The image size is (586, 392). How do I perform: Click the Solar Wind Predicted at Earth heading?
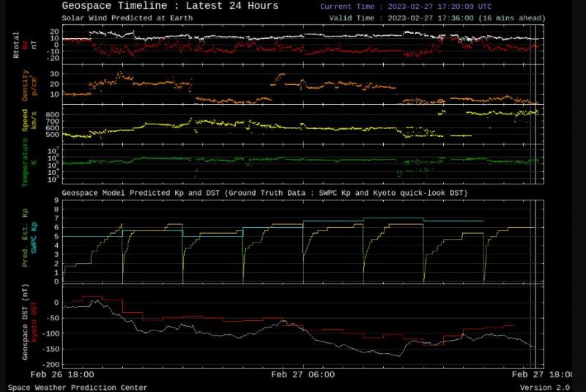point(122,17)
